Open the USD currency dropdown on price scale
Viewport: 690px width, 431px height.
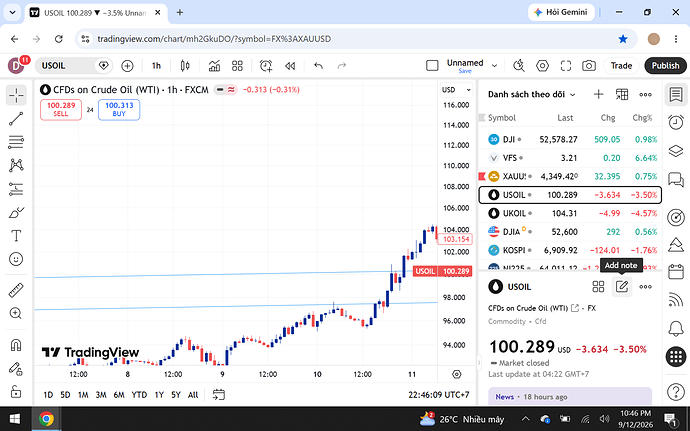tap(456, 90)
